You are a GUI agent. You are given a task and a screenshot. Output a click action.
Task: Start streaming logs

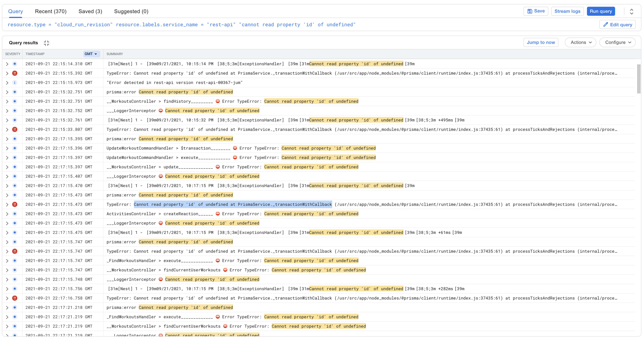(x=567, y=11)
